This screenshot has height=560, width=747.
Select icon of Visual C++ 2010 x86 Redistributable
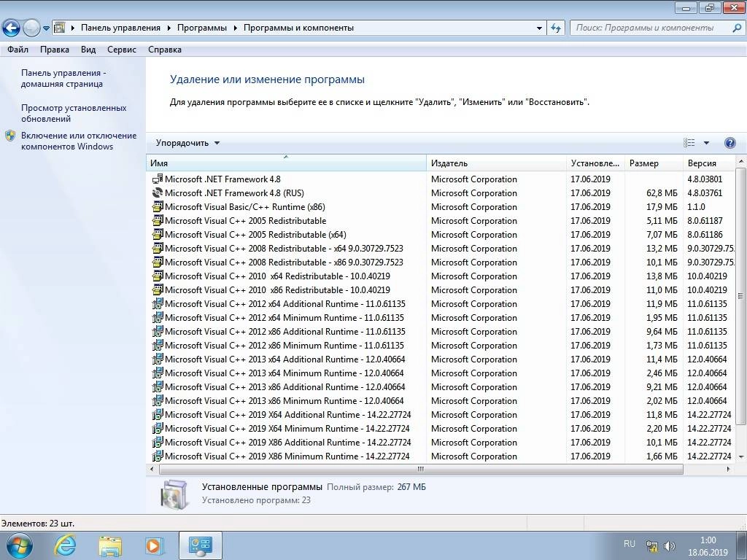[x=158, y=289]
